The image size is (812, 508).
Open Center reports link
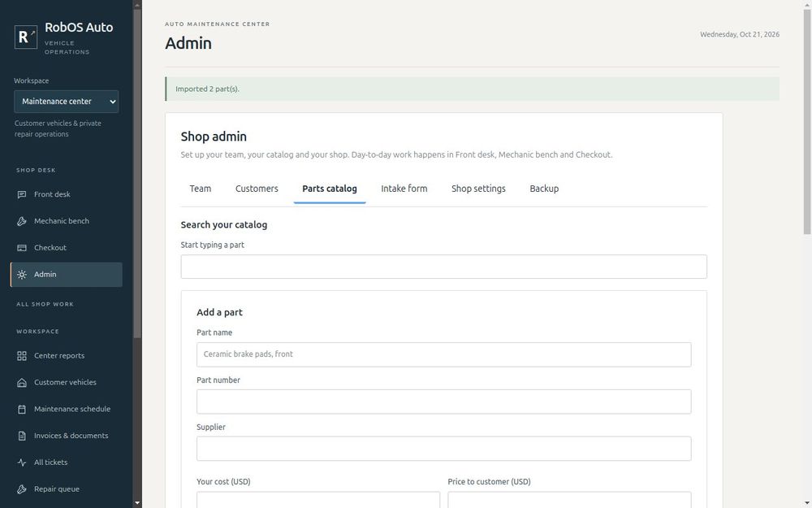click(67, 356)
